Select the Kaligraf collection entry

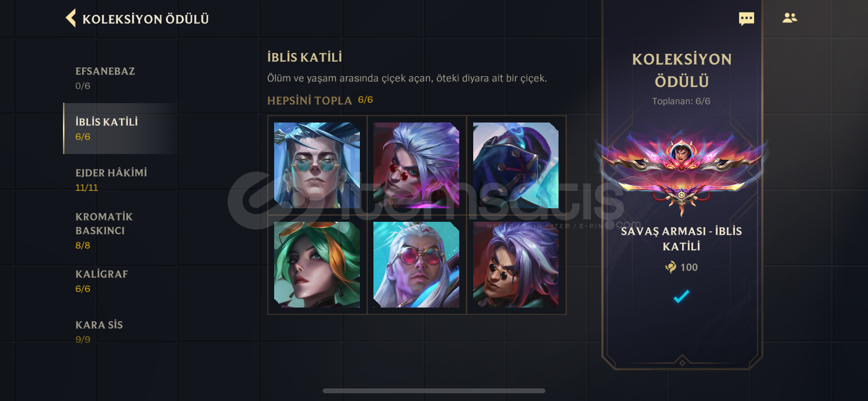click(121, 281)
